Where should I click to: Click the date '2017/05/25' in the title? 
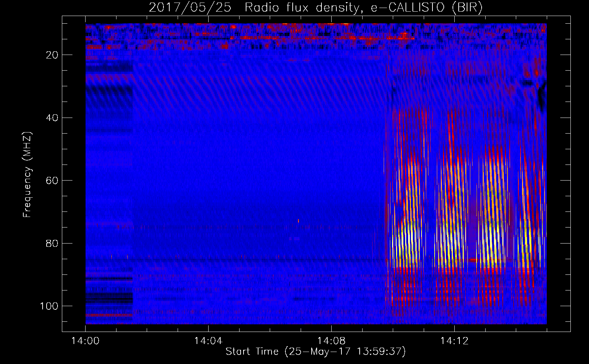click(190, 8)
